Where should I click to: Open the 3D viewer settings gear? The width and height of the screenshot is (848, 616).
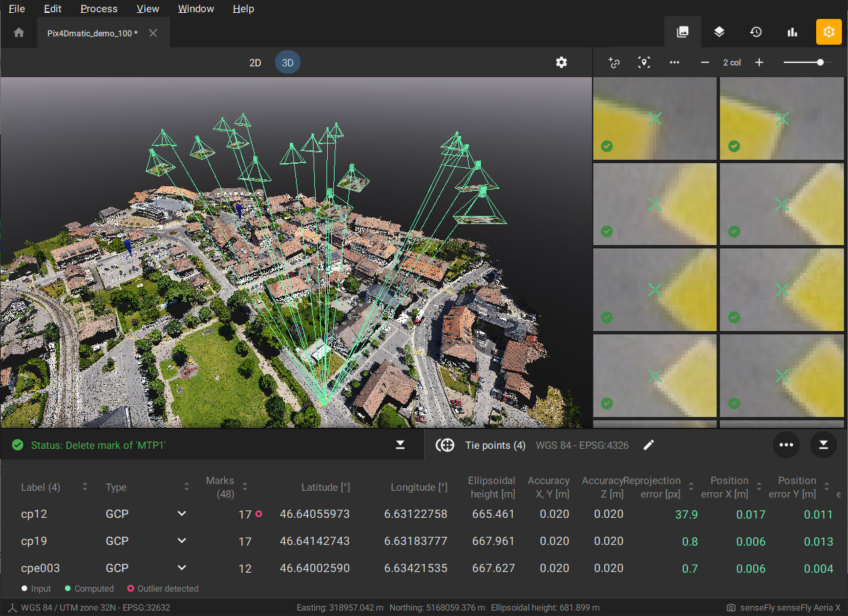pyautogui.click(x=561, y=62)
